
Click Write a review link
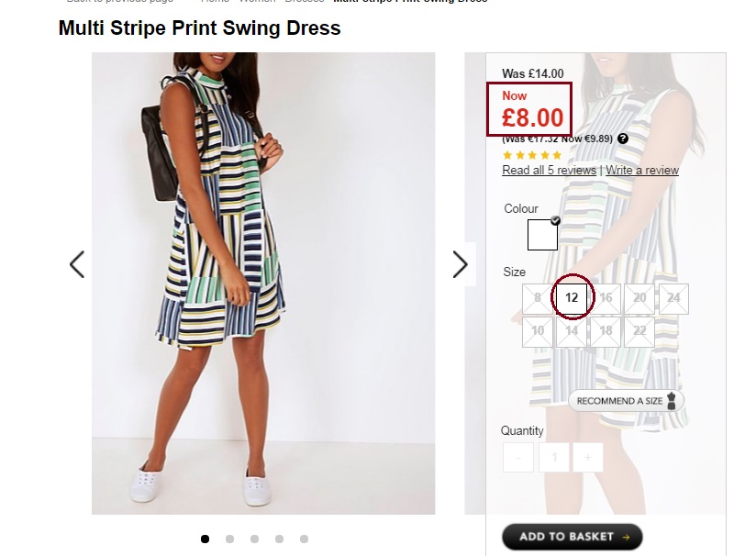point(642,170)
